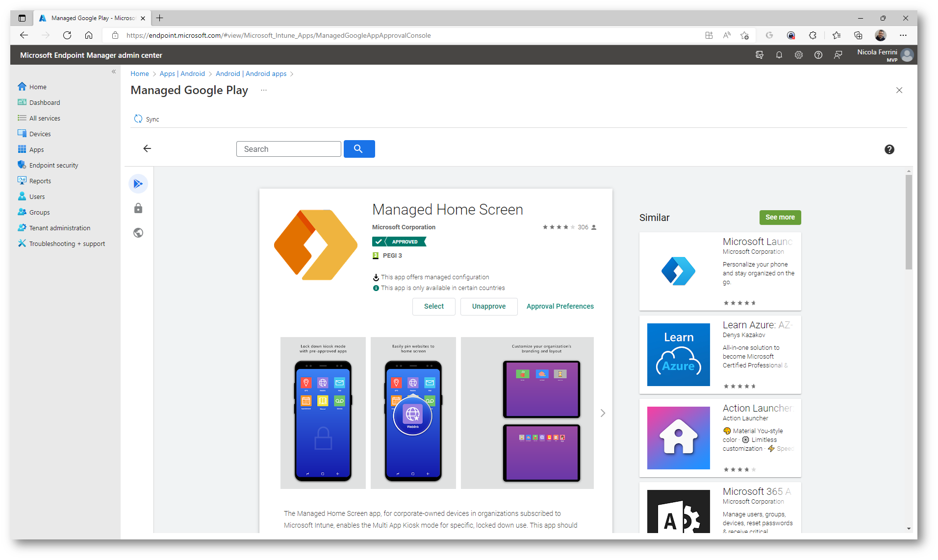Open the browser profile picture

[881, 35]
